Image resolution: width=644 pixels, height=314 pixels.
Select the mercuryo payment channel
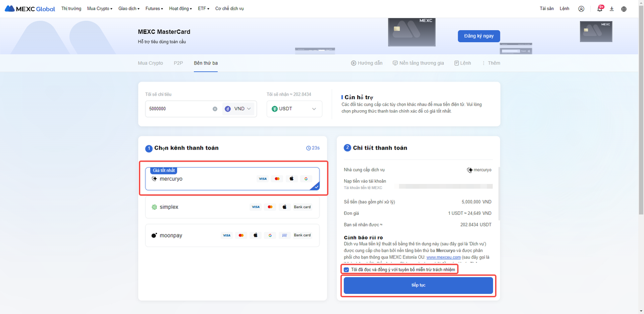(232, 179)
